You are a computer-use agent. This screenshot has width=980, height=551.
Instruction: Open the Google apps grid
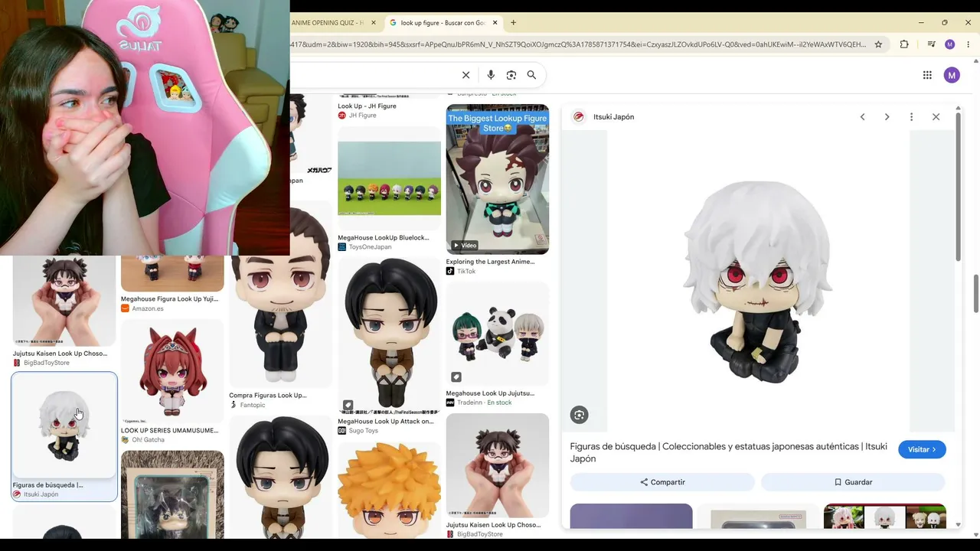[x=927, y=75]
